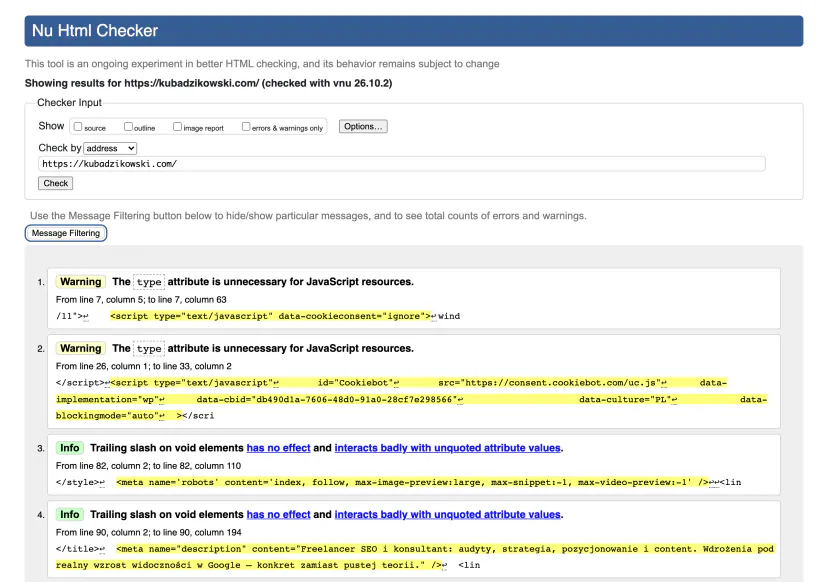Click 'From line 26, column 1' location text
Viewport: 828px width, 582px height.
point(144,367)
